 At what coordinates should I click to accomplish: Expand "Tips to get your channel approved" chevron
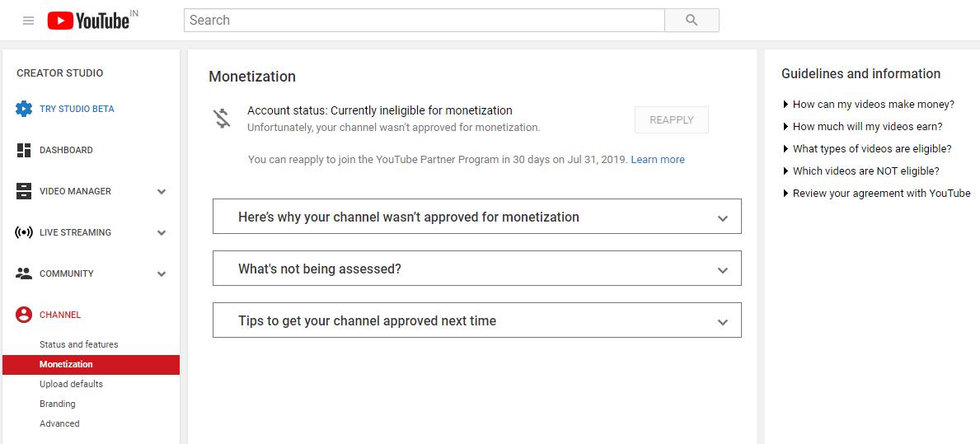click(723, 322)
